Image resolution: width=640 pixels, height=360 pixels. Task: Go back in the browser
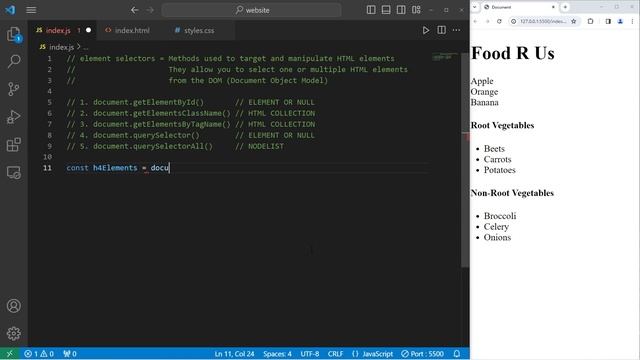coord(476,21)
